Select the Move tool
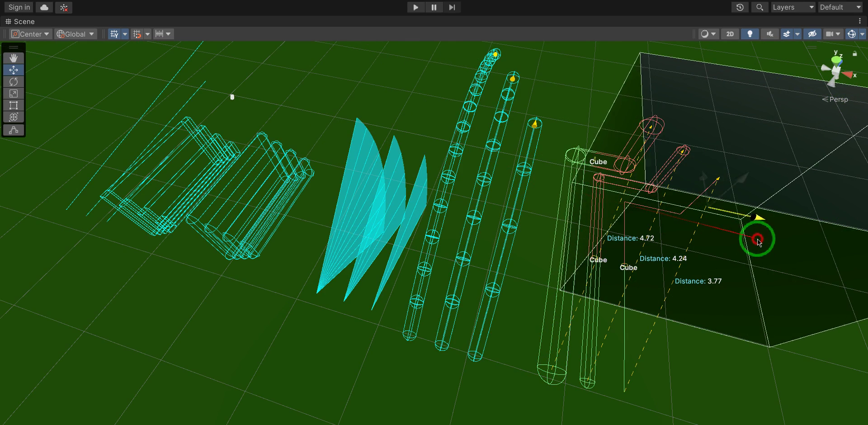 14,70
